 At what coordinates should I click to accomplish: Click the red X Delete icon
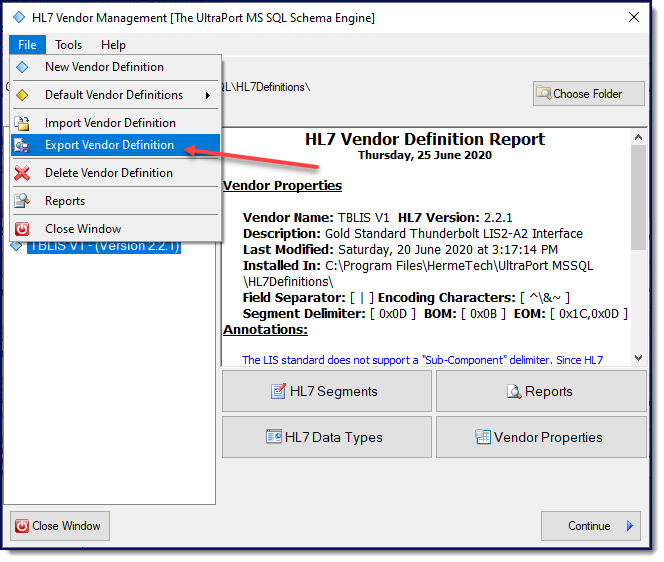coord(22,173)
